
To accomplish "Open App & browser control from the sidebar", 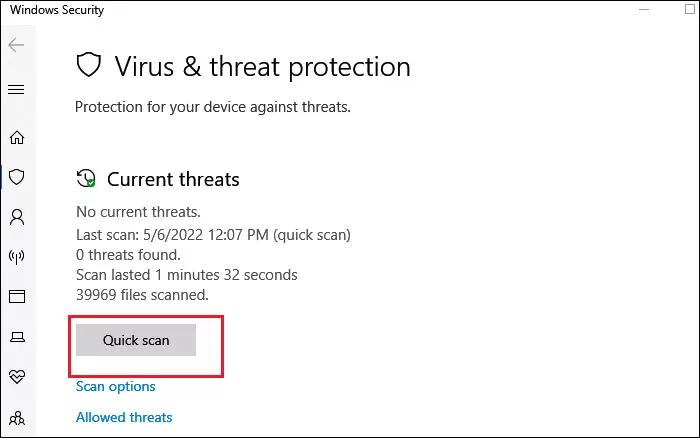I will [17, 296].
